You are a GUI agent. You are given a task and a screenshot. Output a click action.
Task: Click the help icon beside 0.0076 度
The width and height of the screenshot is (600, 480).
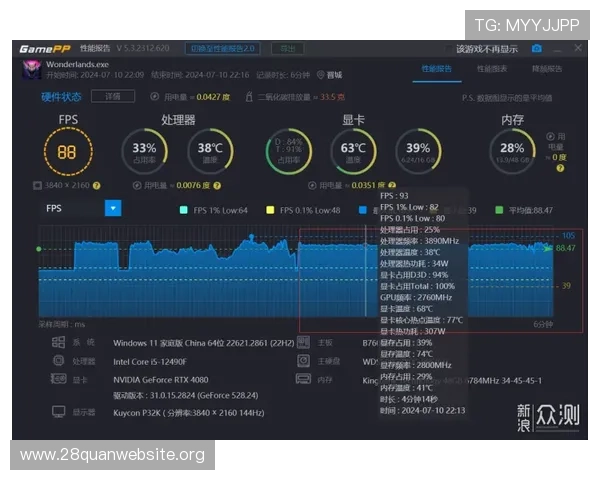217,186
